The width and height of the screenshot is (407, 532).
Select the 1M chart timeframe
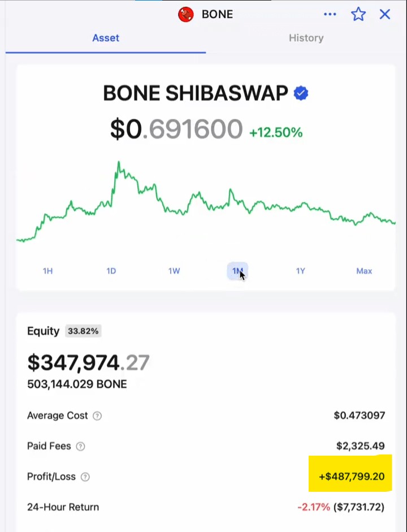pyautogui.click(x=237, y=271)
